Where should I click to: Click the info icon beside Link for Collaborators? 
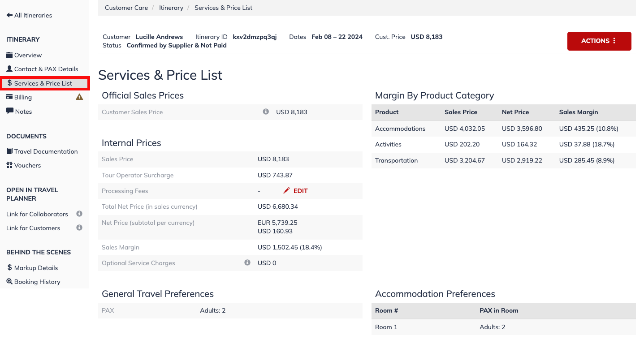coord(79,214)
